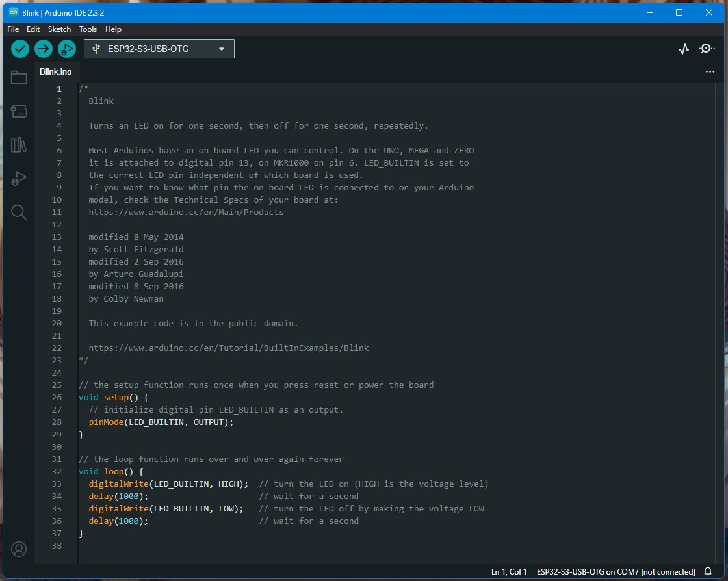Open the Tools menu

coord(88,29)
